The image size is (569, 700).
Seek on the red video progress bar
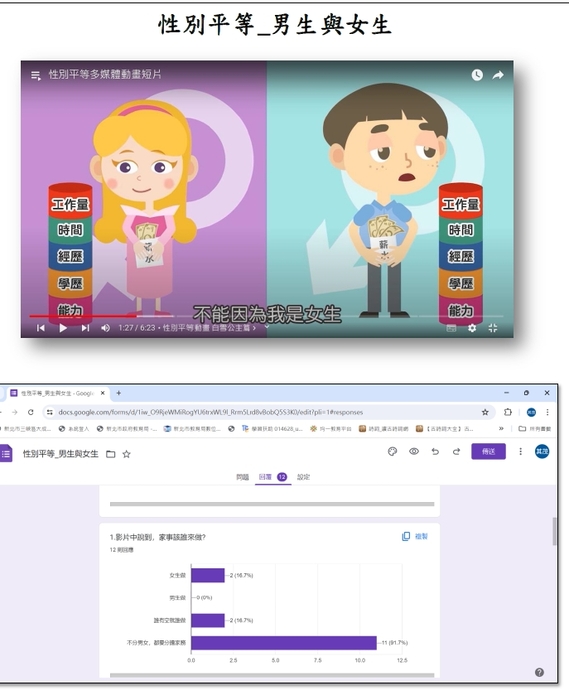pyautogui.click(x=83, y=316)
